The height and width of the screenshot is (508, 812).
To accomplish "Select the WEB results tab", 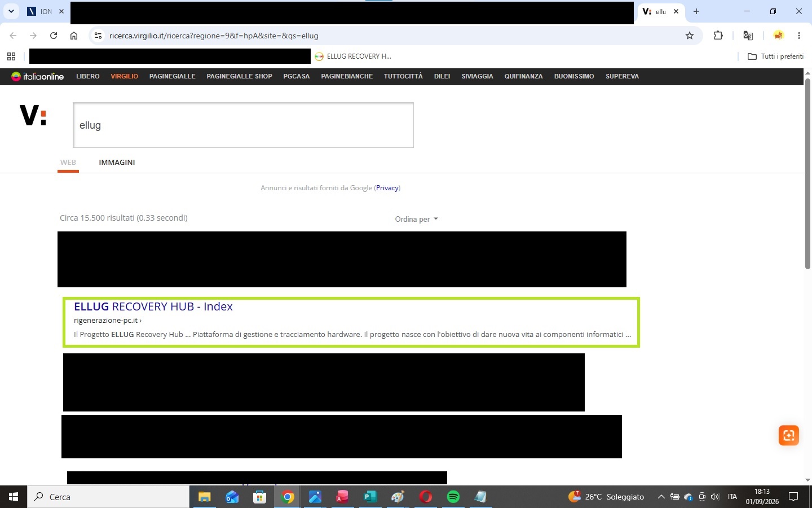I will 68,162.
